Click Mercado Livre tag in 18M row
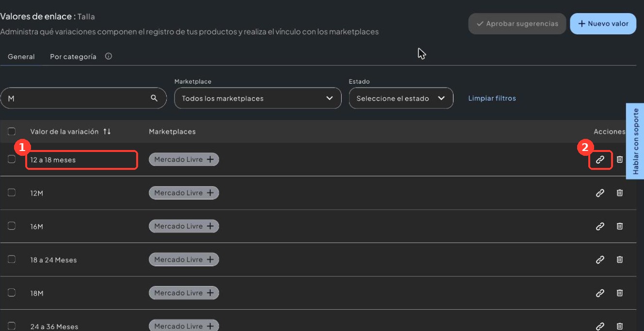The image size is (644, 331). (x=184, y=293)
